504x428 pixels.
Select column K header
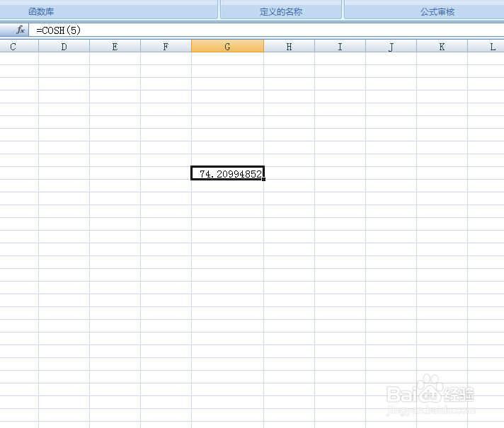coord(442,47)
